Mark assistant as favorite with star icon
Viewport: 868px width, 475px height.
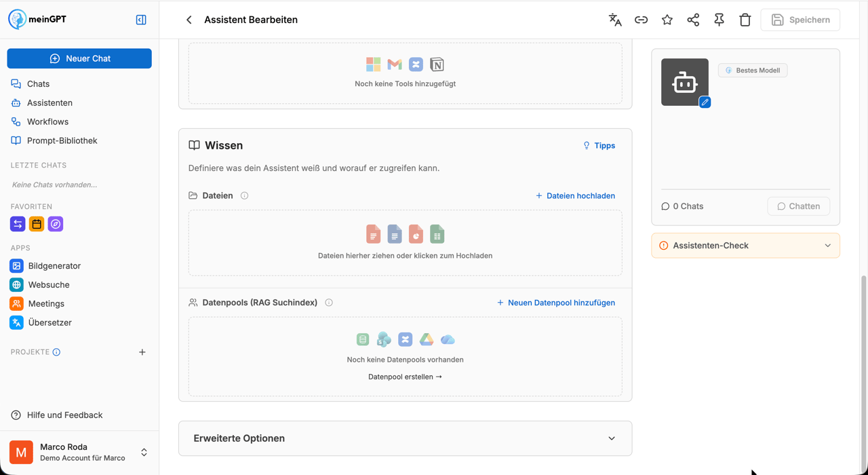pyautogui.click(x=667, y=20)
